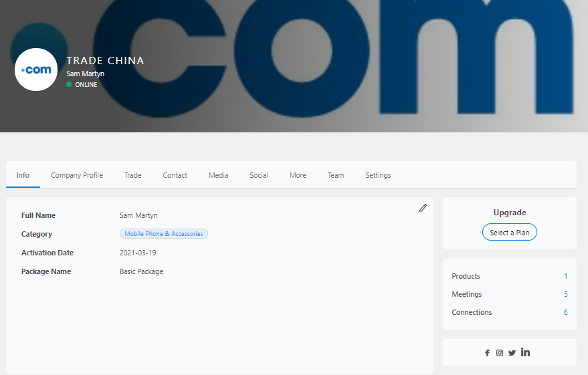Click the Category field label
The image size is (588, 375).
point(37,234)
